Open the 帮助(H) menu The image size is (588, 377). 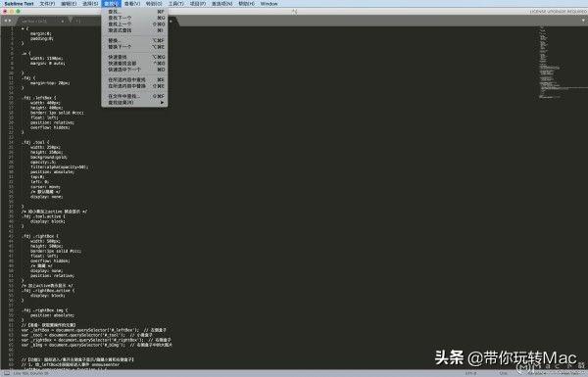pyautogui.click(x=246, y=4)
